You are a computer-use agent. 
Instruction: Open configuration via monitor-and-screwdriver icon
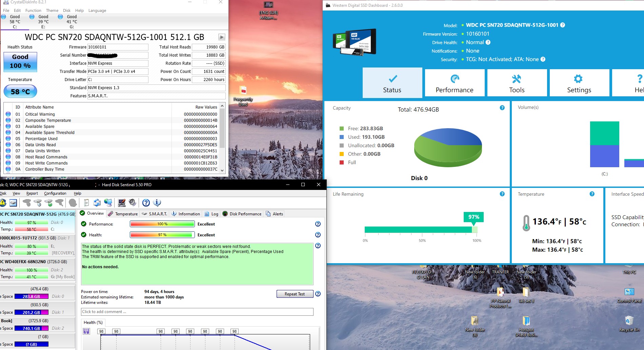(122, 203)
